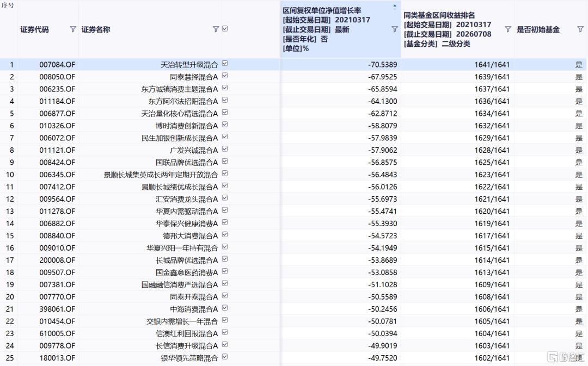This screenshot has height=366, width=588.
Task: Select 景顺长城绩优成长混合A fund name
Action: pyautogui.click(x=179, y=187)
